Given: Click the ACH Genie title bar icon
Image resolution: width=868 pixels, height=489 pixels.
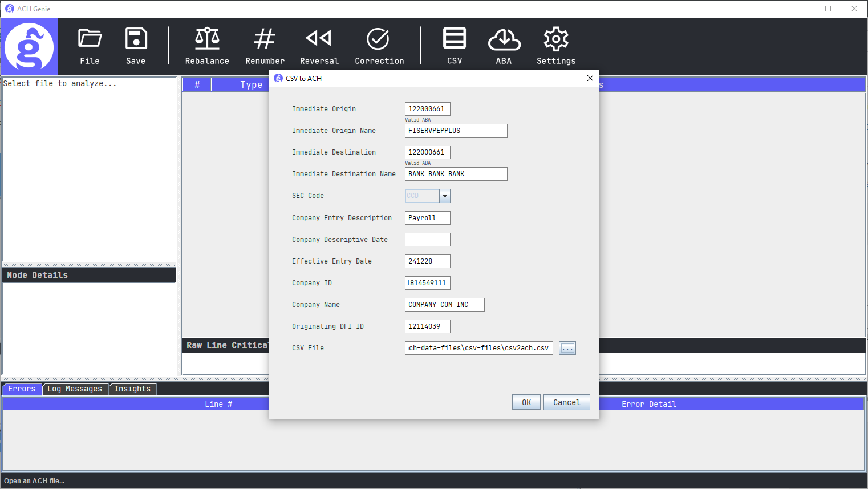Looking at the screenshot, I should coord(10,9).
